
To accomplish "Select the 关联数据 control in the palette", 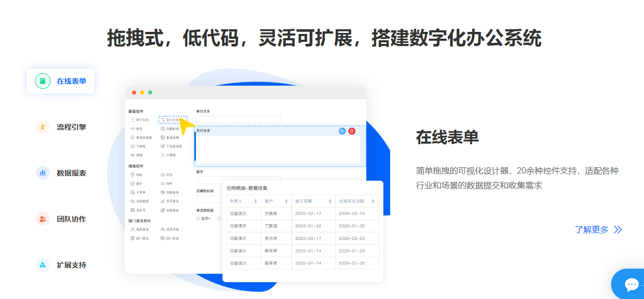I will tap(139, 201).
